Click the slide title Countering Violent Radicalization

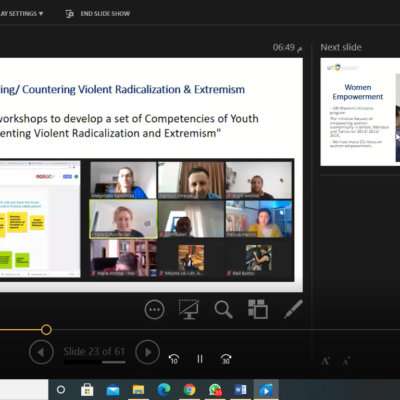pos(122,89)
